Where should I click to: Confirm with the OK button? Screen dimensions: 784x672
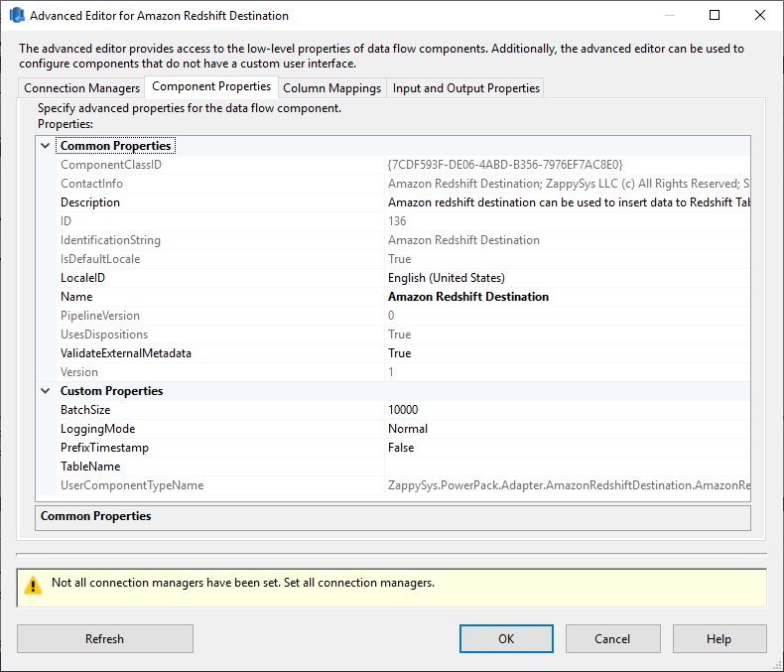(x=506, y=638)
